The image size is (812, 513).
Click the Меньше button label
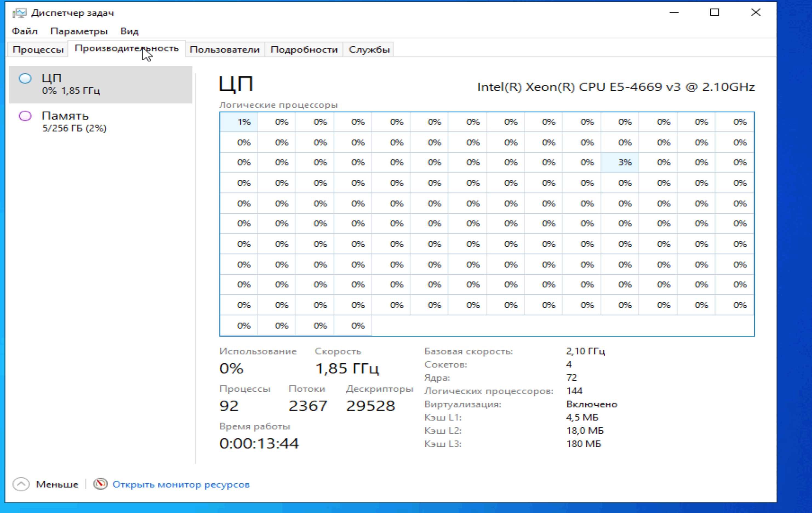click(57, 484)
